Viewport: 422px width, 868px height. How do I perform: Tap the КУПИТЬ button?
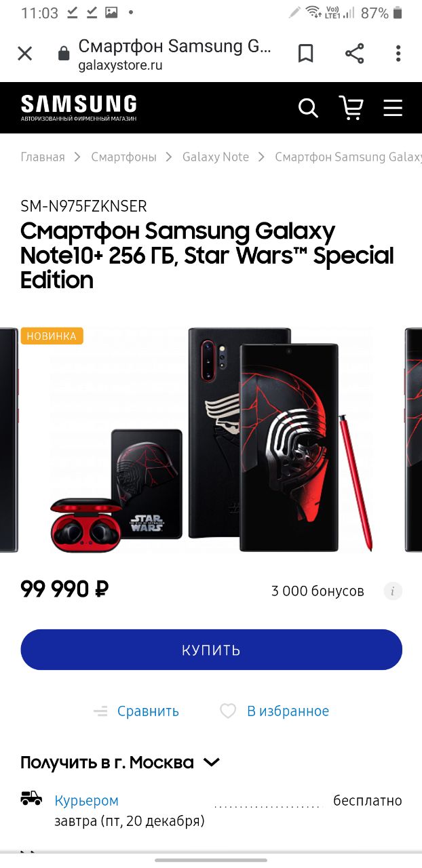[x=211, y=650]
